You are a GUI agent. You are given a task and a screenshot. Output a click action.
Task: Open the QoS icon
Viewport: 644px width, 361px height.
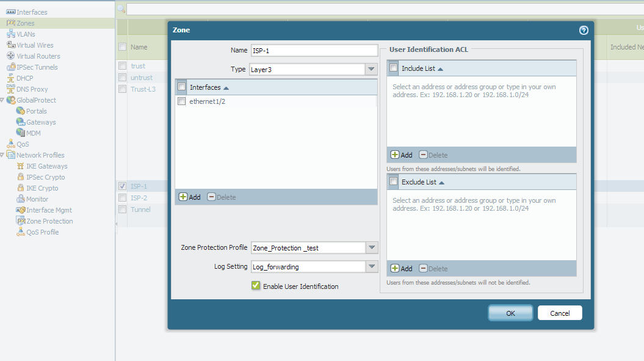(11, 144)
